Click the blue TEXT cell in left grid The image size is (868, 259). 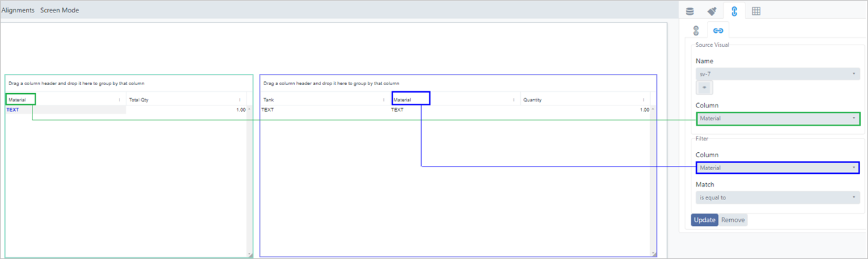(x=13, y=110)
